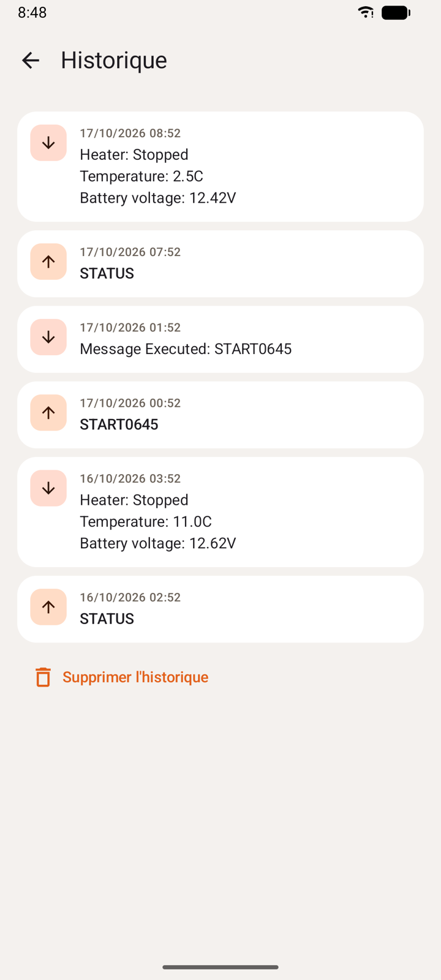Image resolution: width=441 pixels, height=980 pixels.
Task: Select the STATUS message sent 16/10/2026 02:52
Action: [x=221, y=609]
